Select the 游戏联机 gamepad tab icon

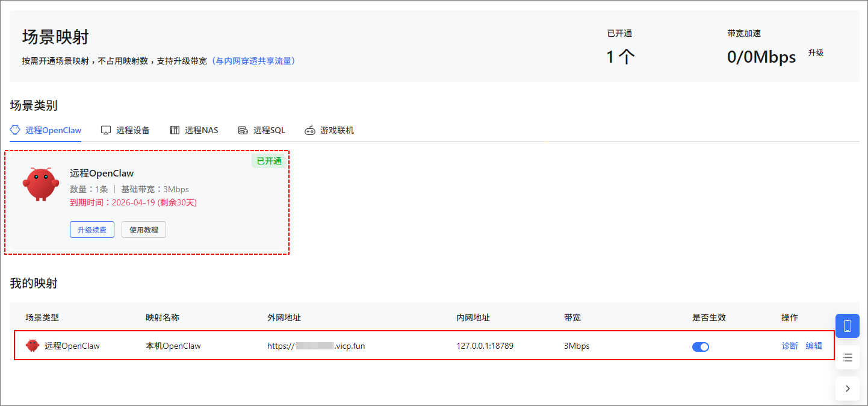click(x=309, y=130)
